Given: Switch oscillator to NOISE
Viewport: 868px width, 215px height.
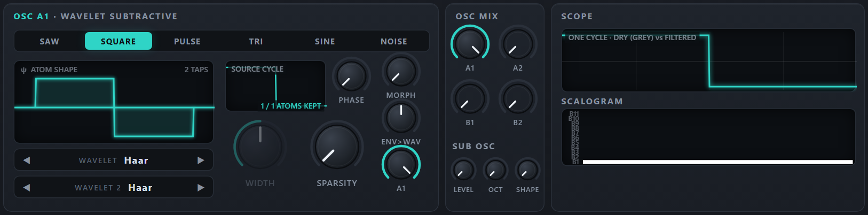Looking at the screenshot, I should pos(394,41).
